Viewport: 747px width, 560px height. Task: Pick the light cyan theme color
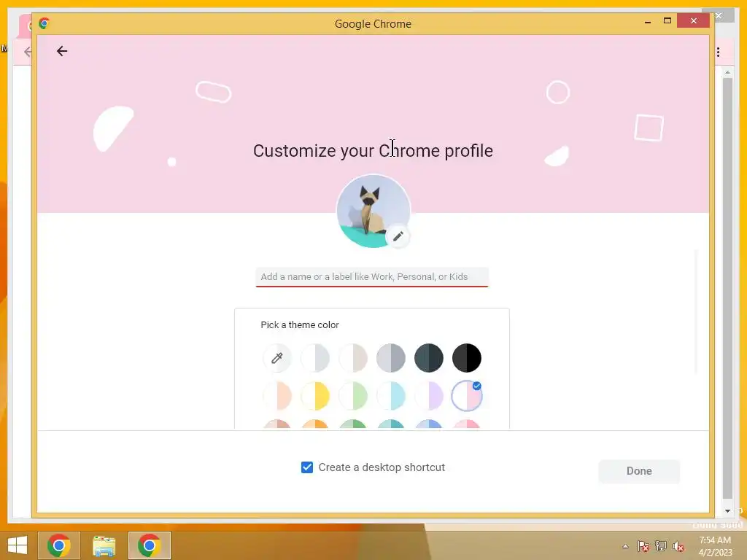click(391, 396)
